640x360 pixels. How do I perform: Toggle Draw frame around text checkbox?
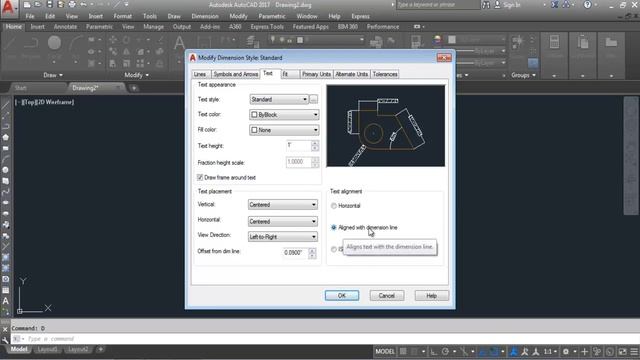[200, 178]
